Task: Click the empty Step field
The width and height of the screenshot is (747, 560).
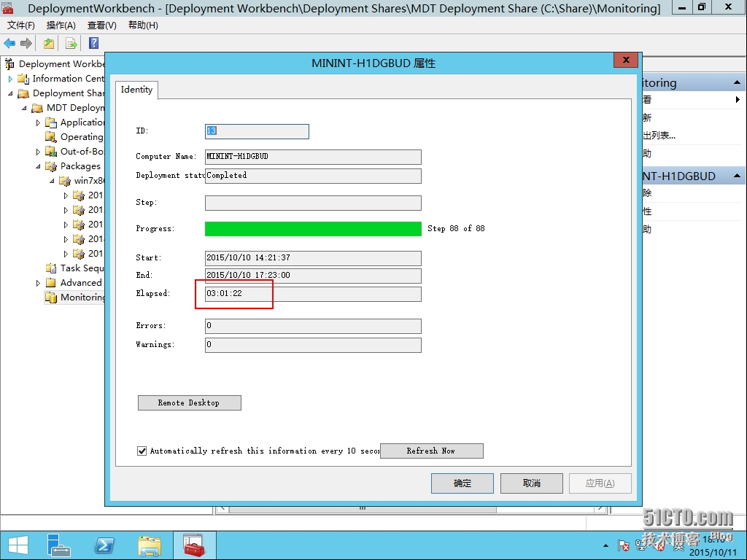Action: click(313, 203)
